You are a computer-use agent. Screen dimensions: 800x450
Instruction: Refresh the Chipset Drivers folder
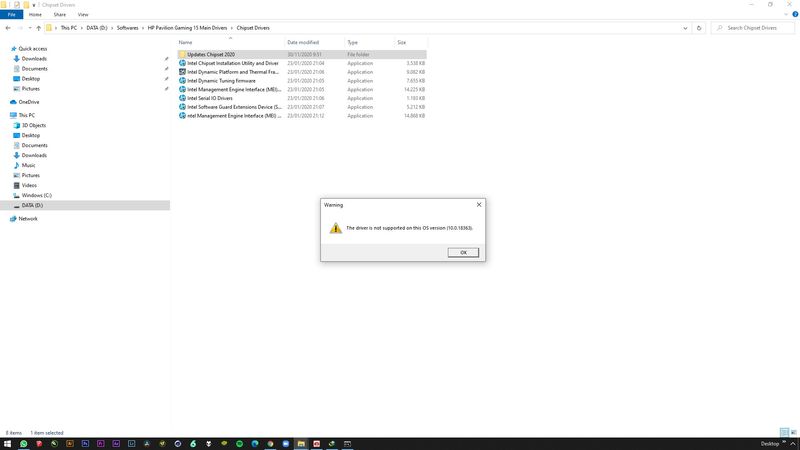699,28
